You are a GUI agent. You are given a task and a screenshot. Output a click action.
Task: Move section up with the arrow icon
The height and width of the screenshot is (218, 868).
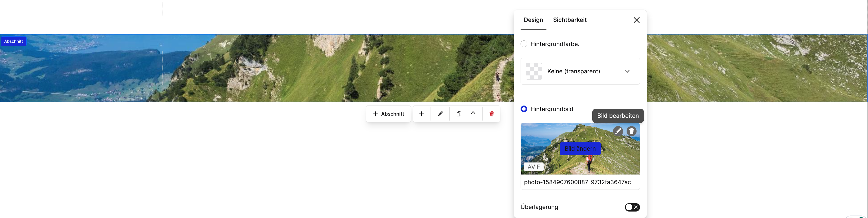(473, 114)
